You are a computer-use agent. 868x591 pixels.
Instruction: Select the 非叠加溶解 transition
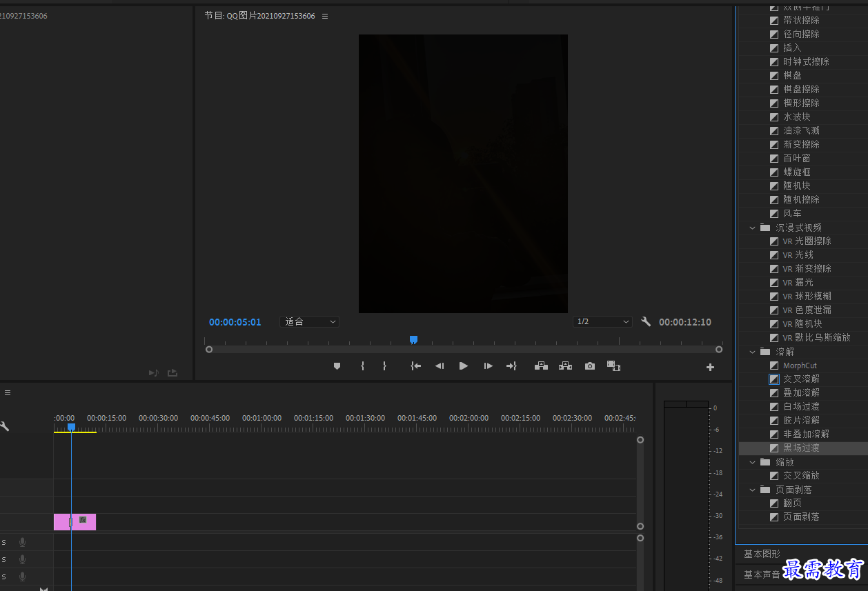pyautogui.click(x=806, y=434)
